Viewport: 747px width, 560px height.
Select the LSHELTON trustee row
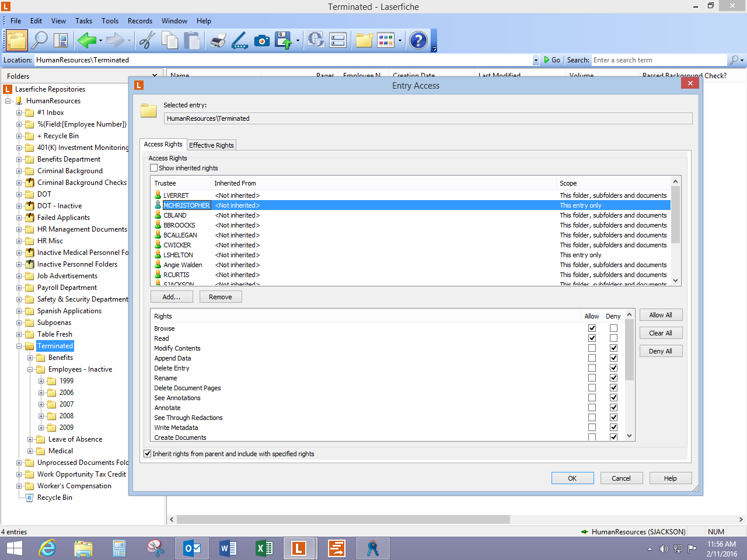(411, 255)
